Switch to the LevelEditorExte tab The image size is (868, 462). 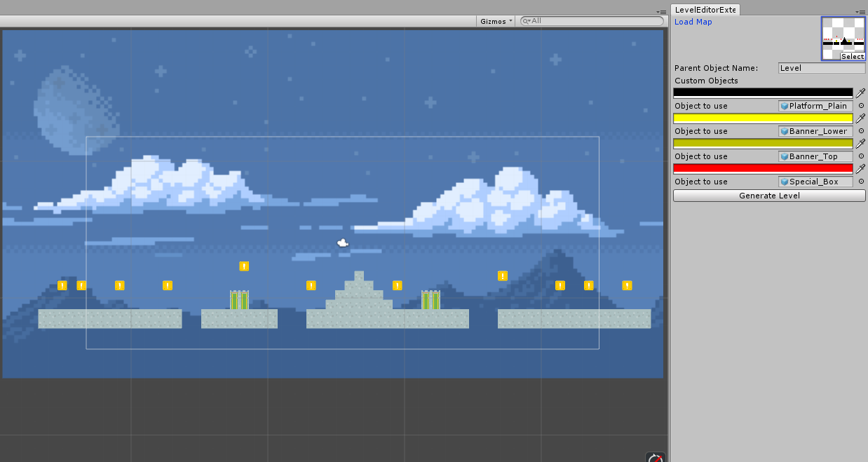tap(705, 10)
